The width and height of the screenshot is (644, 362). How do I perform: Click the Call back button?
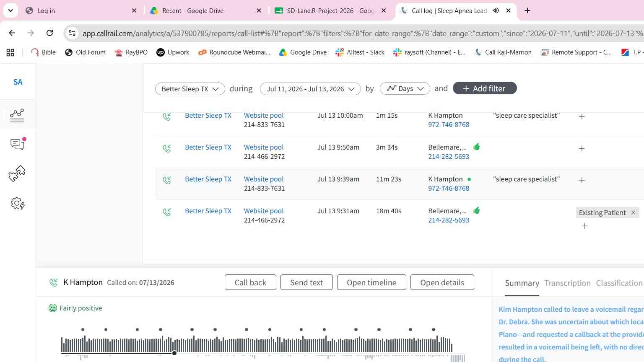pyautogui.click(x=250, y=282)
